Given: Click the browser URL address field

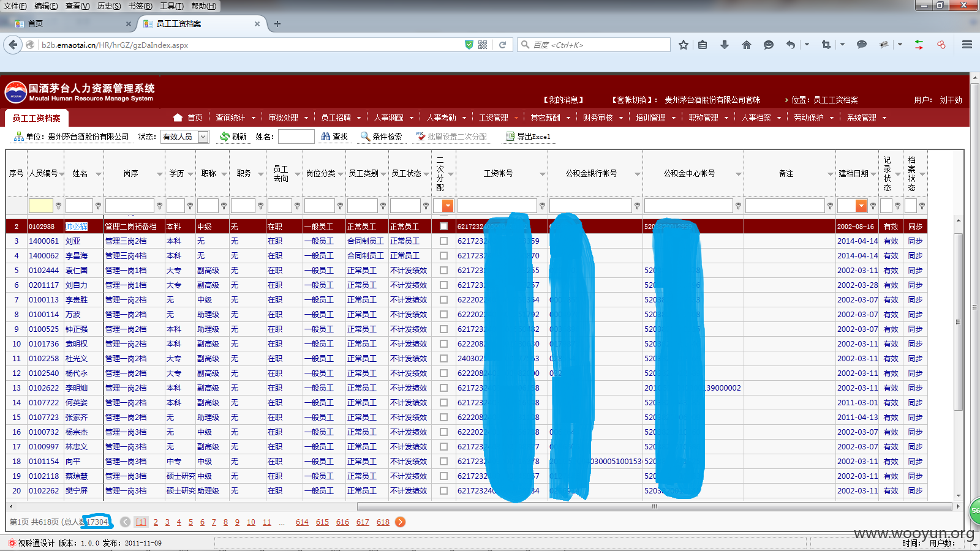Looking at the screenshot, I should tap(251, 45).
